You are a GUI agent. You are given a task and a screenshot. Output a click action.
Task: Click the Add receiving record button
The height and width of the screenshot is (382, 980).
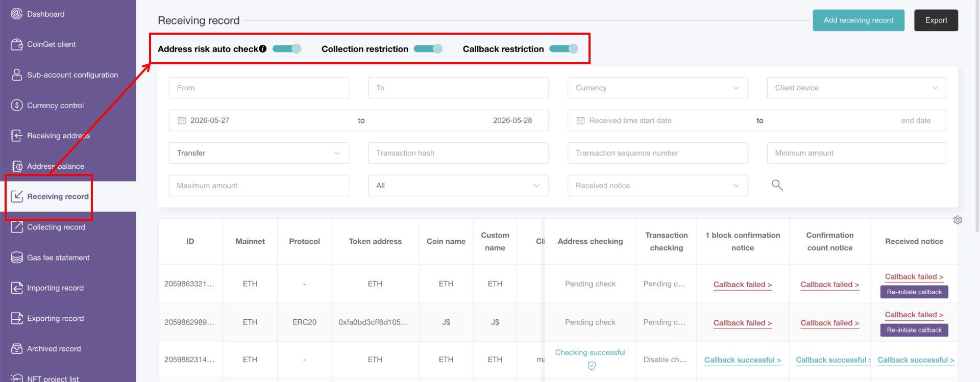coord(859,20)
